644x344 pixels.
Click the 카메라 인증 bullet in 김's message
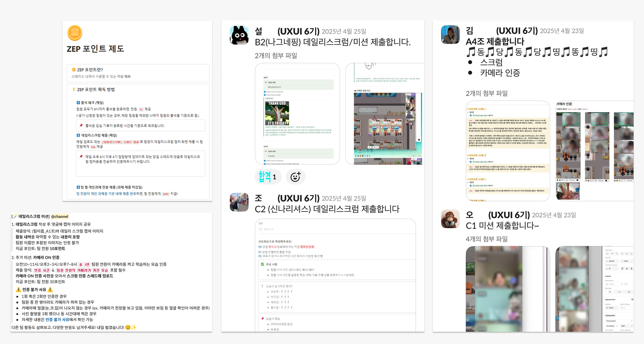(x=500, y=73)
